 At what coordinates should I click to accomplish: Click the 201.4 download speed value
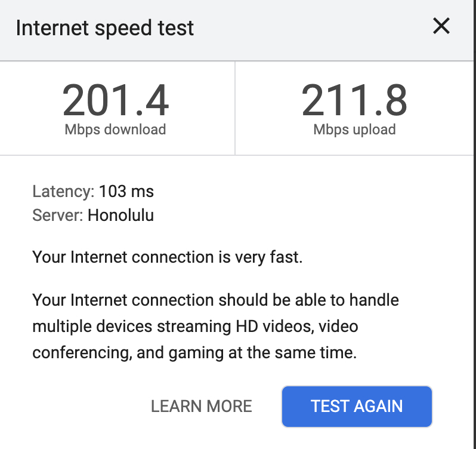click(x=116, y=100)
